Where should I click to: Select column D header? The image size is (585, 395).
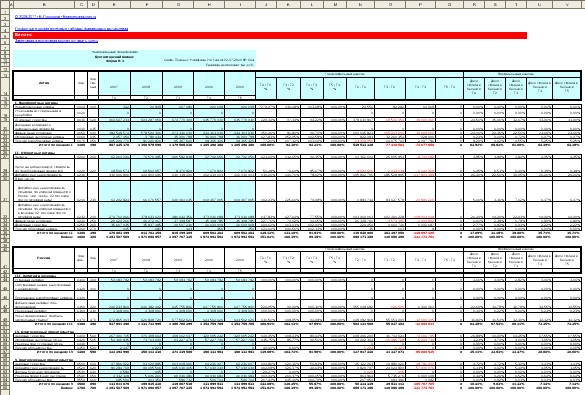pos(93,4)
